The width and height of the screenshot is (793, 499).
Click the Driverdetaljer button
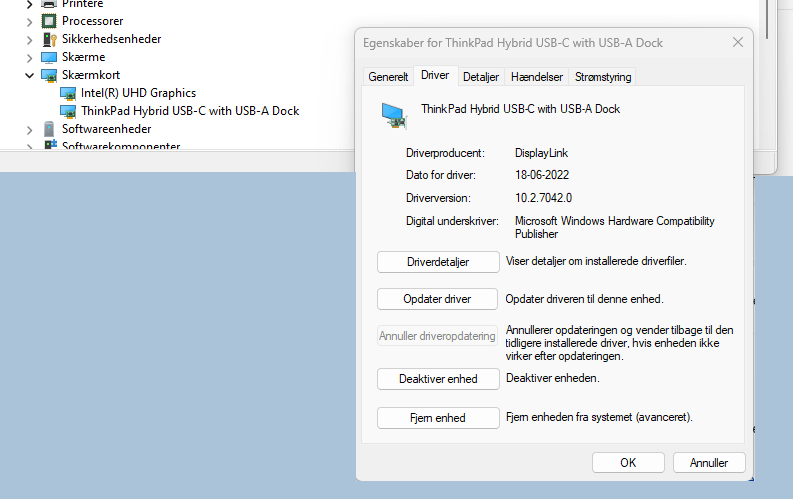pos(438,262)
